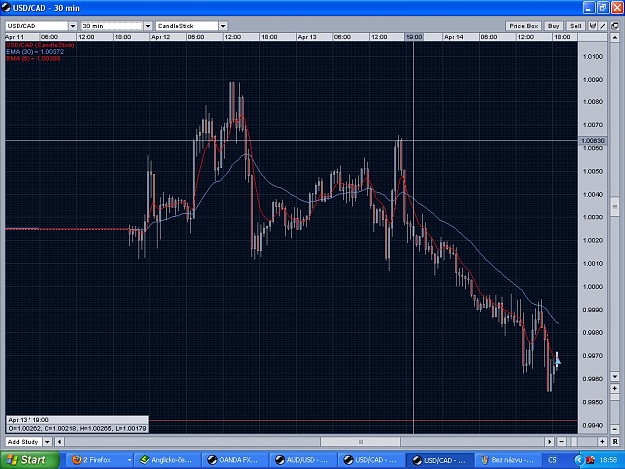This screenshot has height=469, width=625.
Task: Zoom out vertically with minus button
Action: (x=614, y=429)
